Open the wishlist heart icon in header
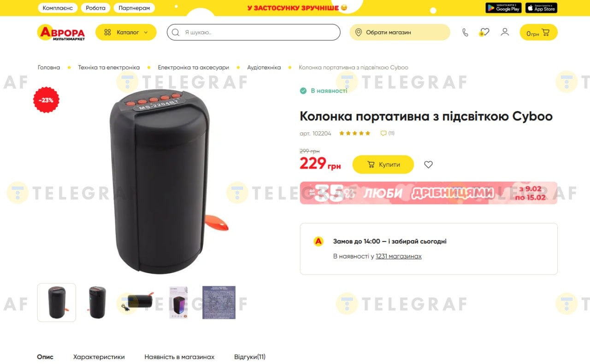Viewport: 590px width, 364px height. pos(484,32)
